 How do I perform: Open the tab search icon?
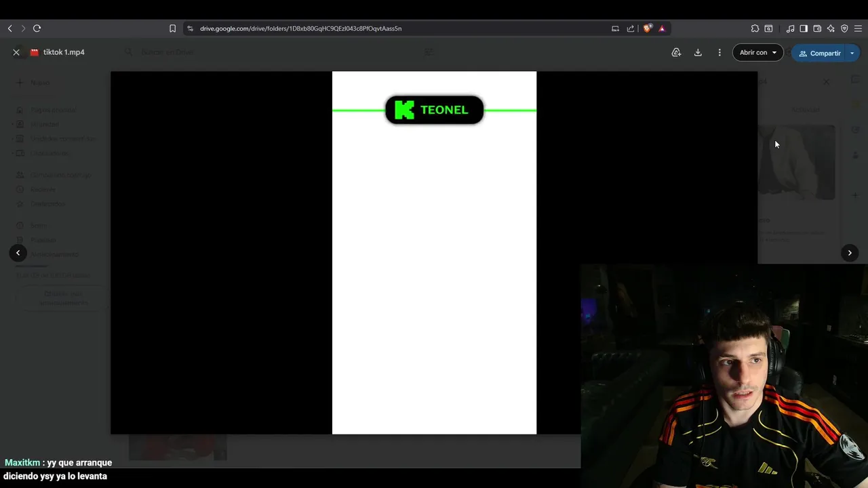(768, 28)
